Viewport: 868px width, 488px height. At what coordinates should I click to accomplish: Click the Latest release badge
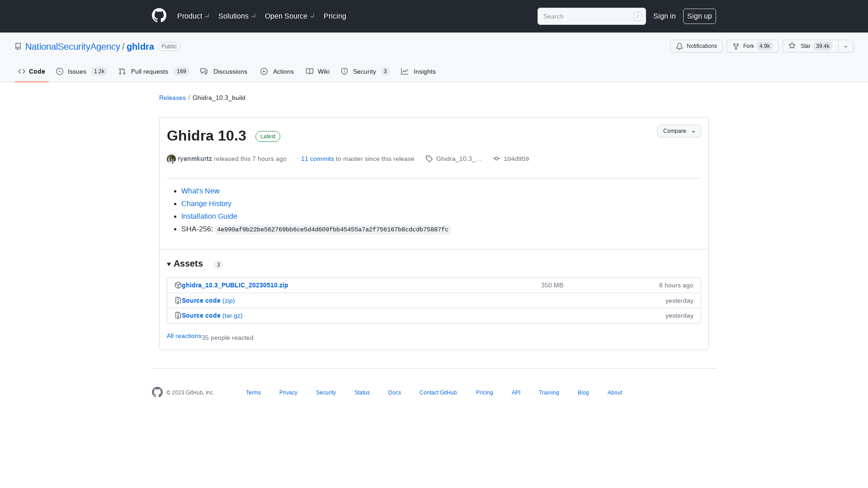coord(268,136)
